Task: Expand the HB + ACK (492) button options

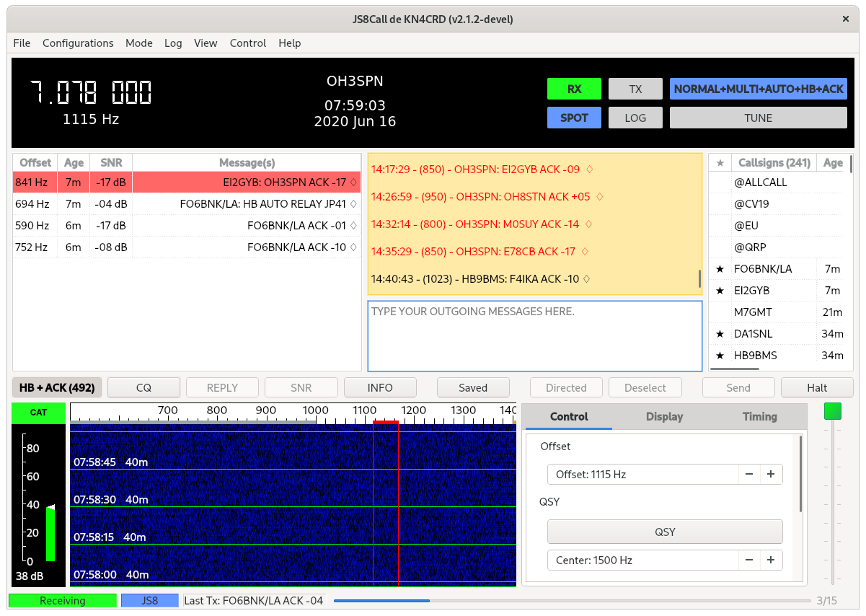Action: 57,388
